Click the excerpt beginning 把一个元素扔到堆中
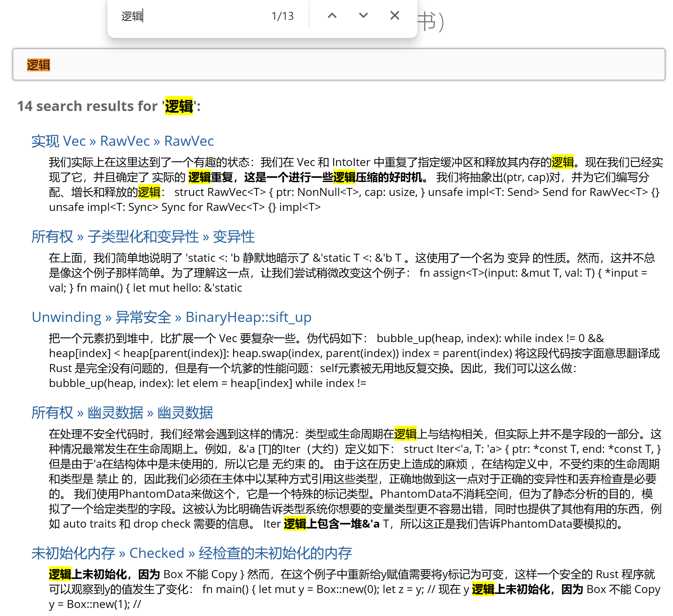 coord(354,361)
